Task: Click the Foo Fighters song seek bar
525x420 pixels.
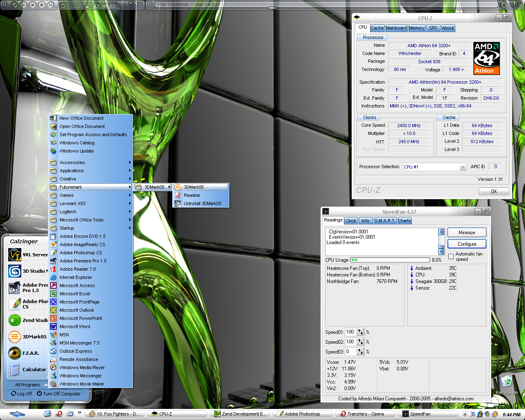Action: 326,8
